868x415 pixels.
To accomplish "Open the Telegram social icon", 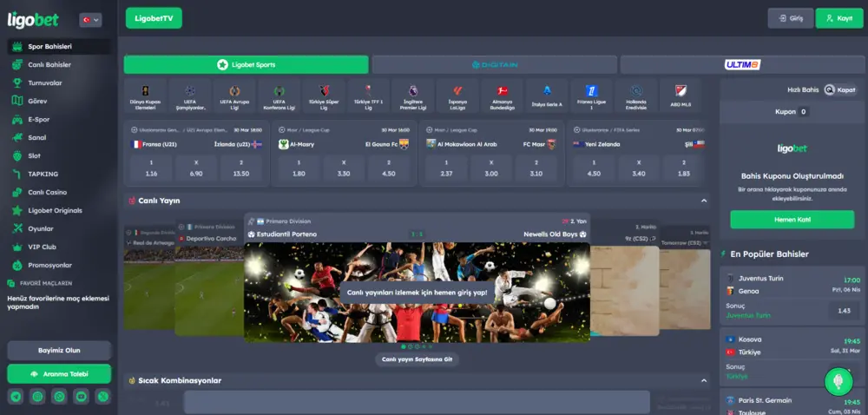I will [16, 396].
